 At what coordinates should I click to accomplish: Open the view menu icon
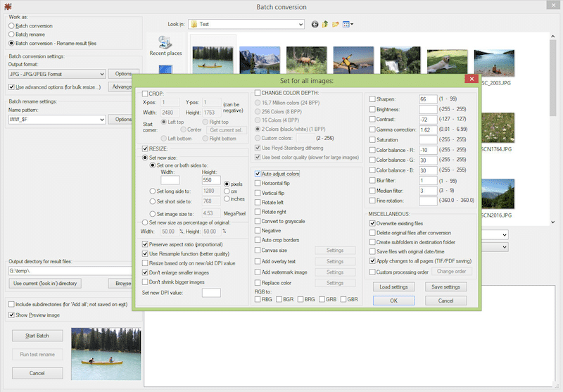pos(348,25)
